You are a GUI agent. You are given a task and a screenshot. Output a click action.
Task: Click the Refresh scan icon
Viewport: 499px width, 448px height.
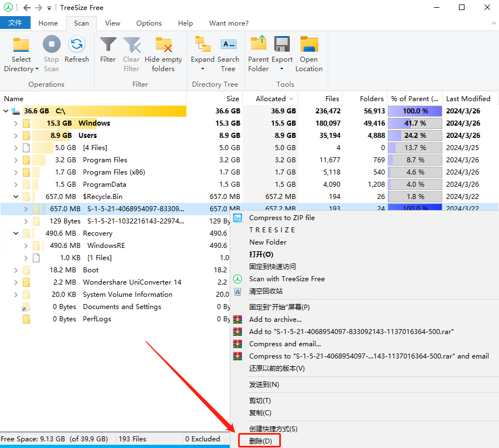click(x=76, y=44)
